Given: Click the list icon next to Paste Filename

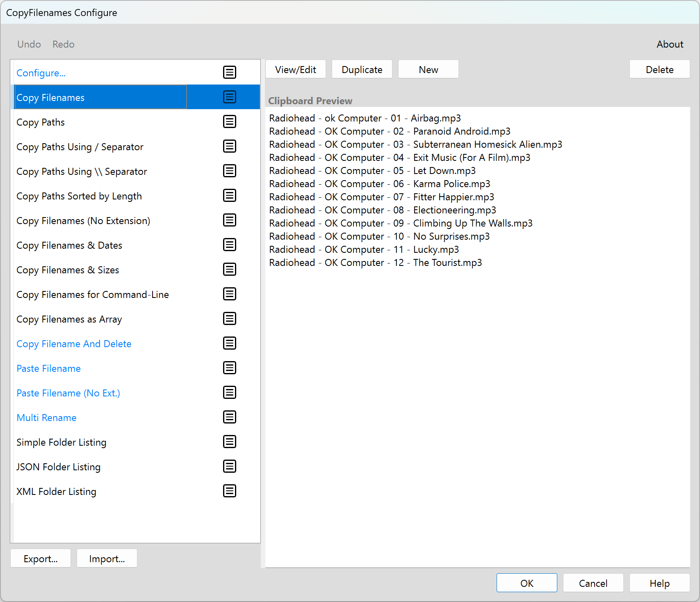Looking at the screenshot, I should (x=229, y=368).
